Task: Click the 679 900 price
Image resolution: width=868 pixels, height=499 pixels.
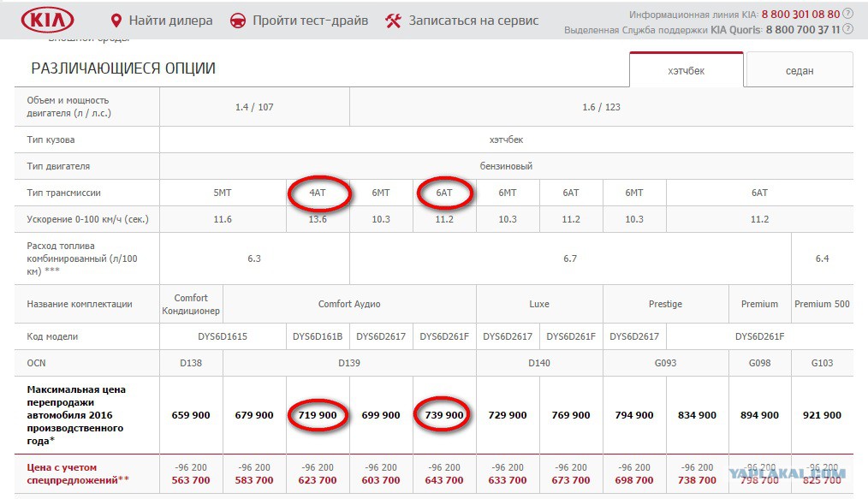Action: tap(254, 415)
